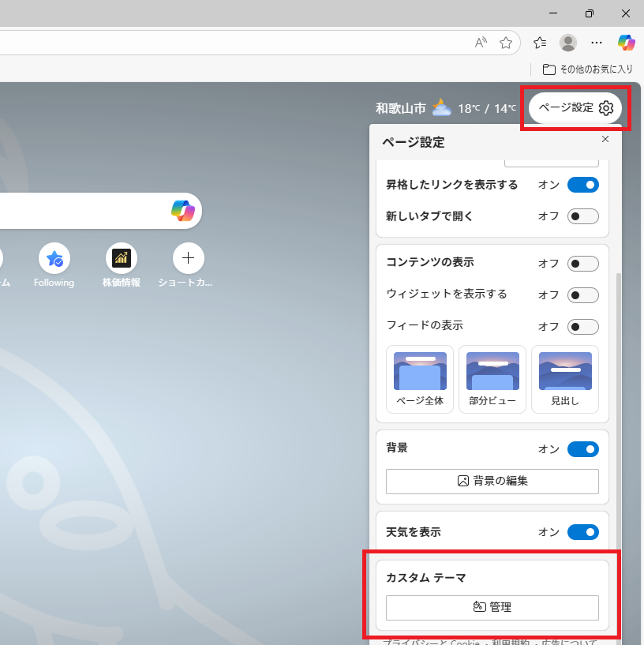Add this page to favorites star icon

point(506,43)
